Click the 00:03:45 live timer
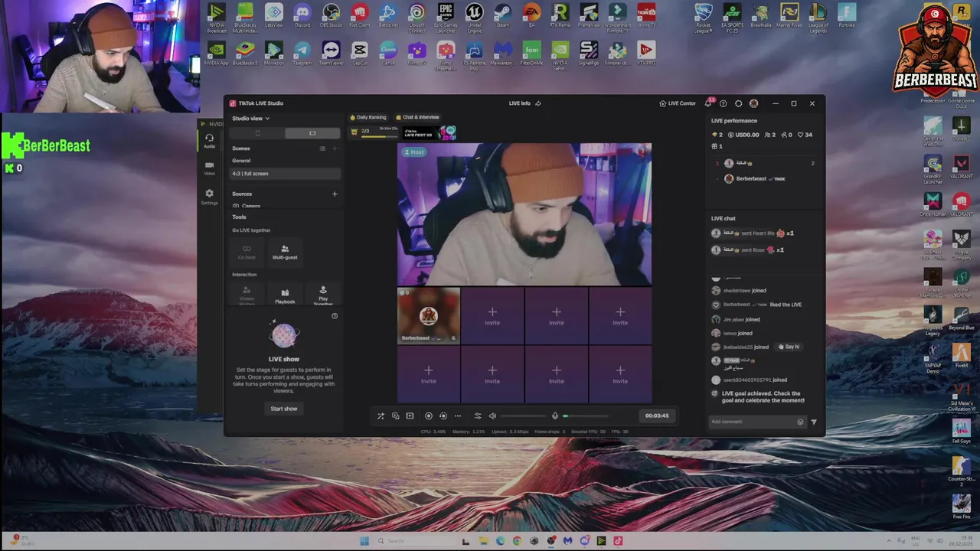This screenshot has width=980, height=551. 657,416
